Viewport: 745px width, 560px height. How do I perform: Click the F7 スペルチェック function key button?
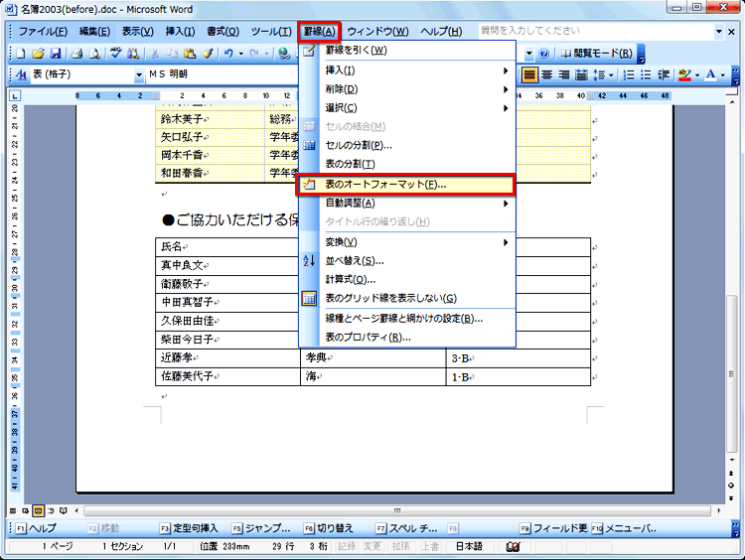tap(407, 528)
